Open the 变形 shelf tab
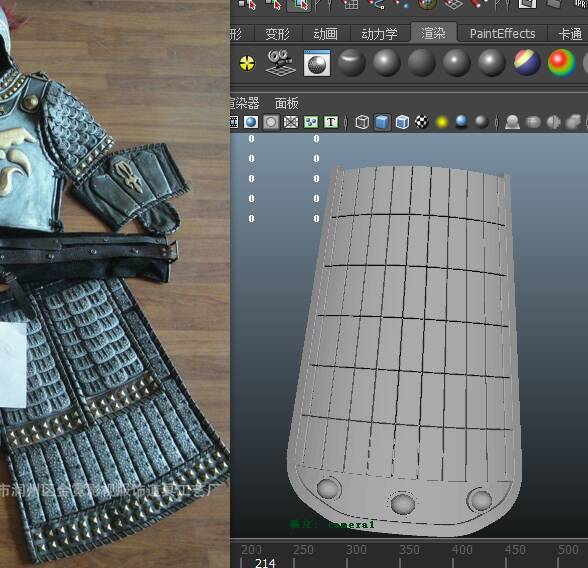 278,34
